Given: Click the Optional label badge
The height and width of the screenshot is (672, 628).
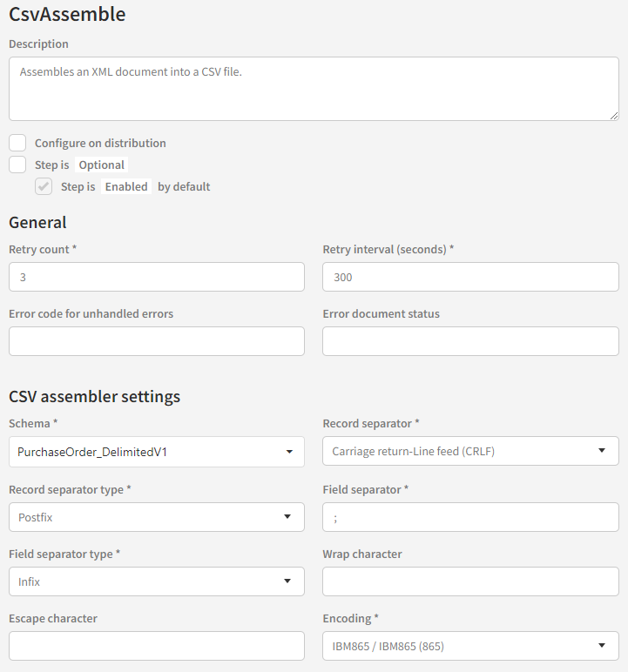Looking at the screenshot, I should (102, 165).
